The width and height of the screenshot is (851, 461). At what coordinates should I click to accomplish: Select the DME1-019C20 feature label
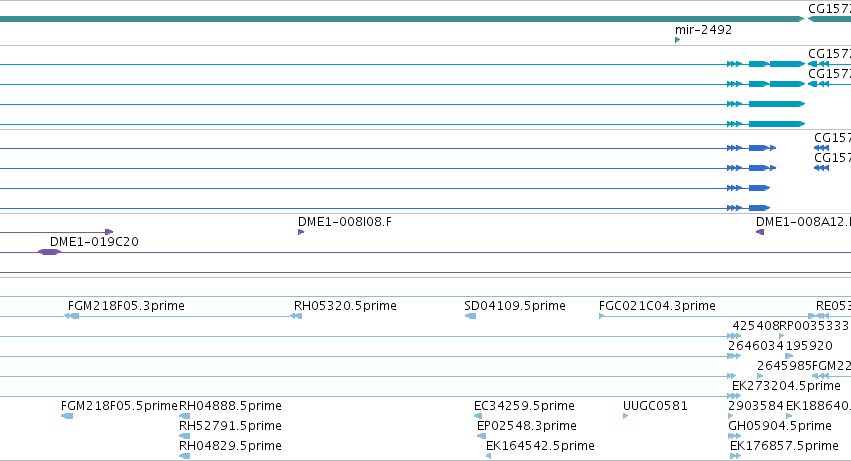94,242
